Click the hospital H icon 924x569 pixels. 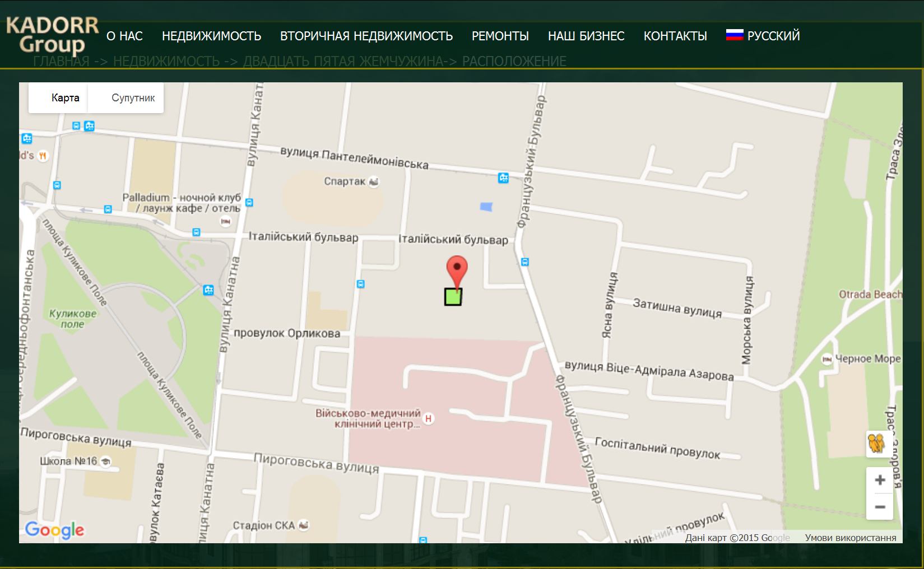(x=428, y=418)
